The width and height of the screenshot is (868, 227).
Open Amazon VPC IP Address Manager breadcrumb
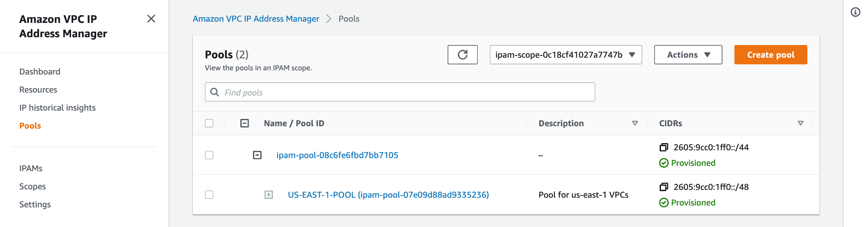pyautogui.click(x=256, y=19)
